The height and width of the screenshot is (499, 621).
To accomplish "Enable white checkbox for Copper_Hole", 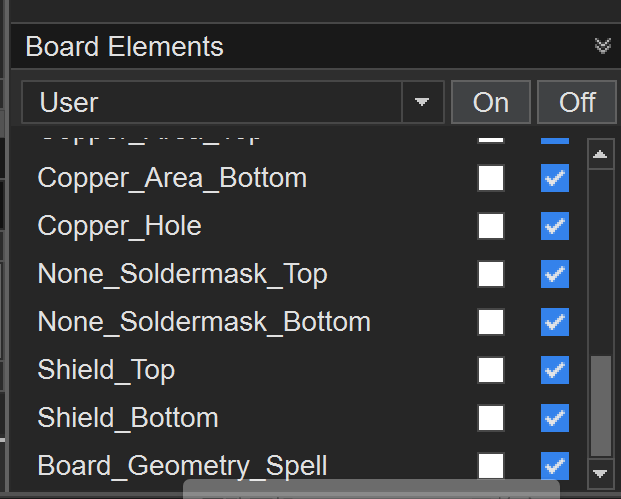I will (x=491, y=226).
